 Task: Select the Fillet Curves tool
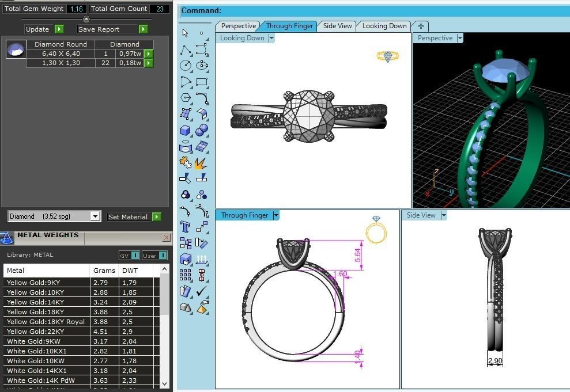click(202, 98)
